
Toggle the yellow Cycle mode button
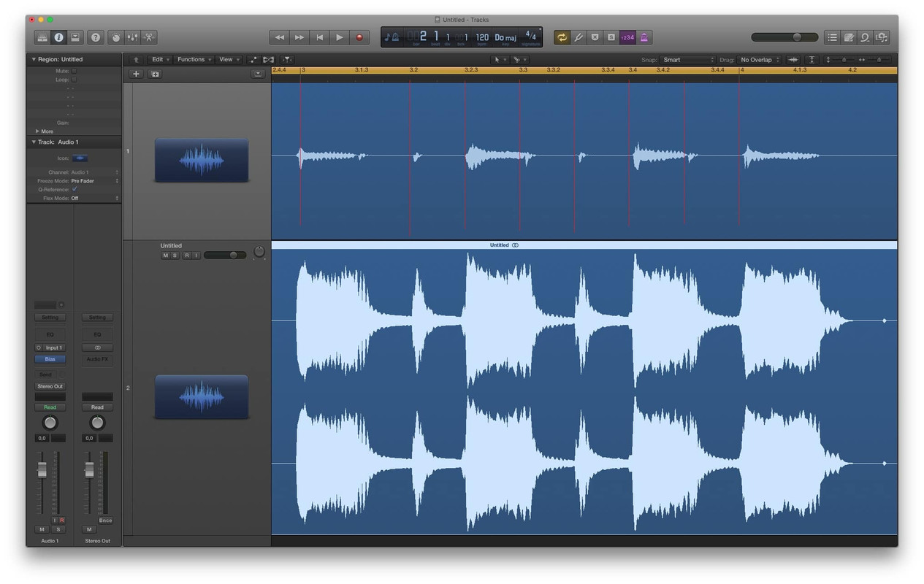[x=562, y=37]
